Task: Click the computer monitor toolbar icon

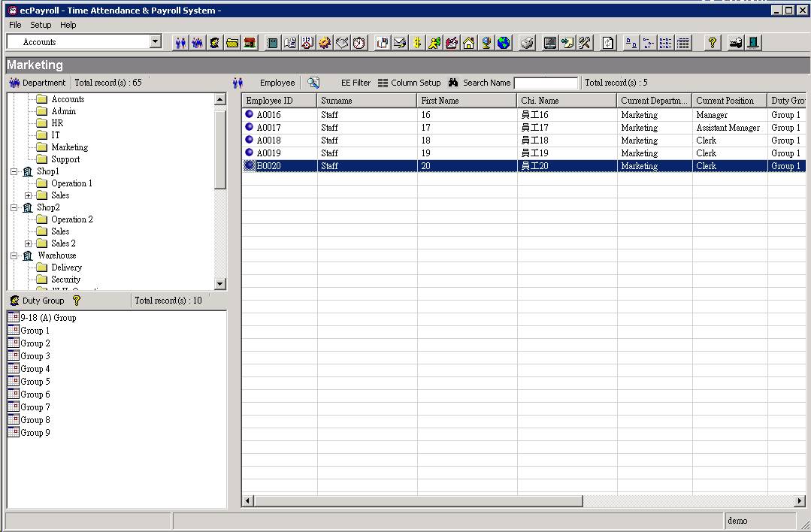Action: 549,43
